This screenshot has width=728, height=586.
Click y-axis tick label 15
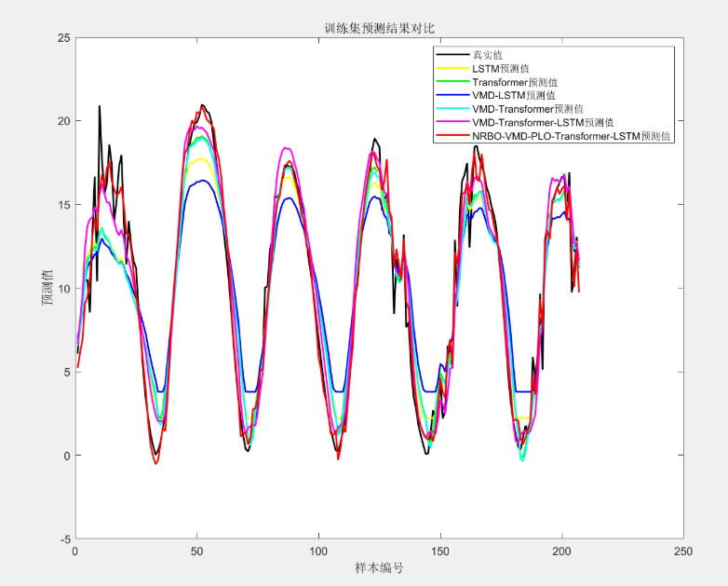click(64, 204)
